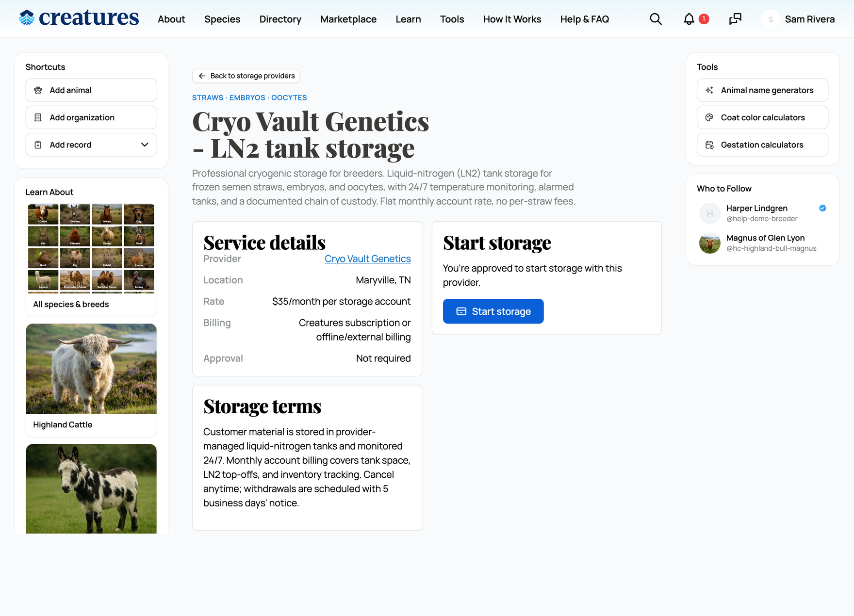Image resolution: width=854 pixels, height=616 pixels.
Task: Open Gestation calculators tool
Action: point(762,145)
